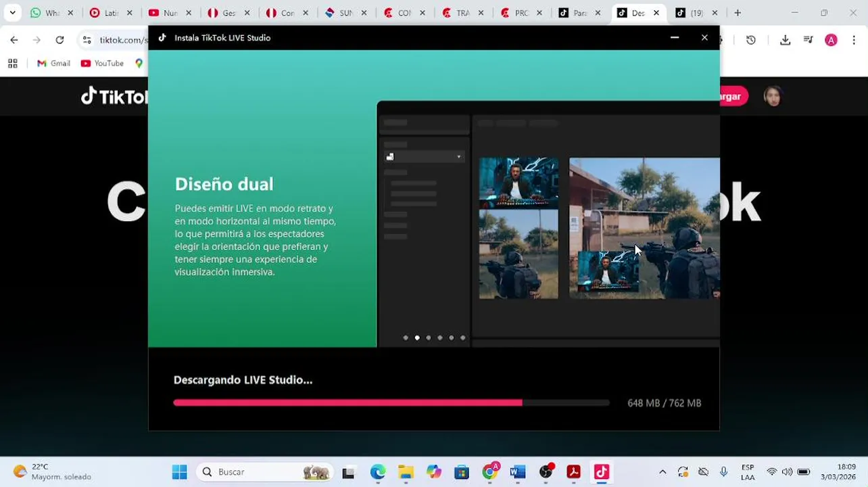
Task: Click the TikTok logo on the webpage
Action: pos(114,96)
